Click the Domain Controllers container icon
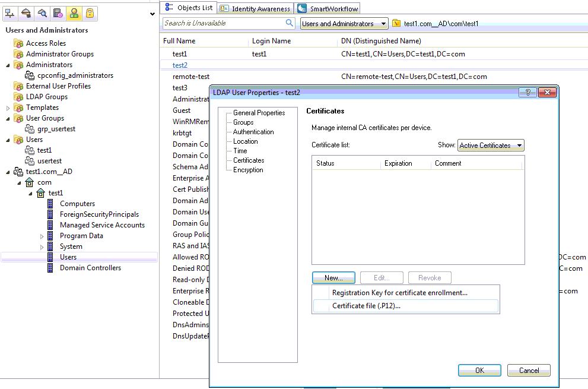 (50, 268)
